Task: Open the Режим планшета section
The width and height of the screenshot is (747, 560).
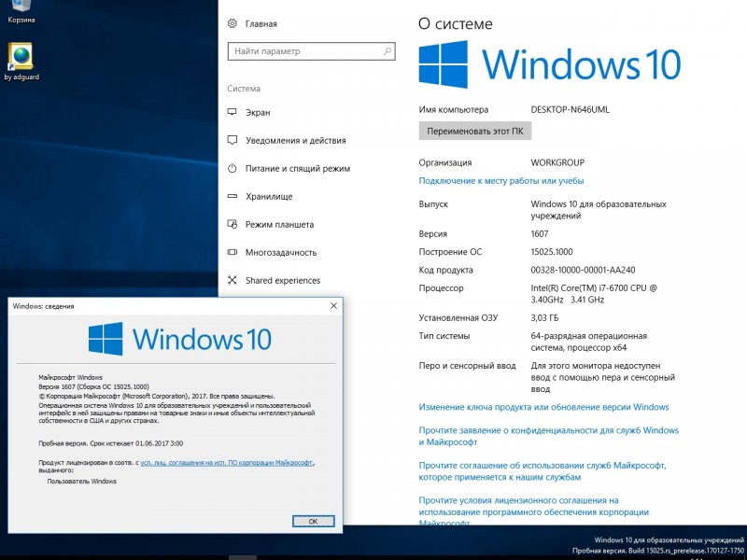Action: tap(279, 224)
